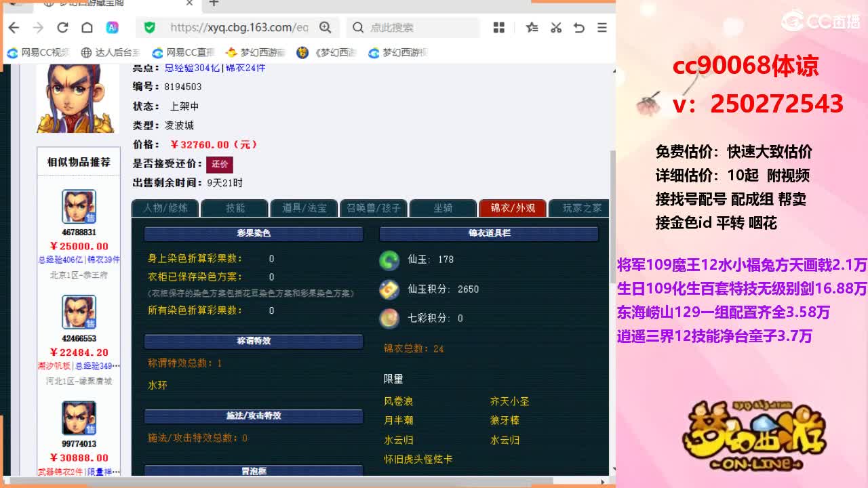
Task: Click the horizontal scrollbar right arrow
Action: click(x=603, y=482)
